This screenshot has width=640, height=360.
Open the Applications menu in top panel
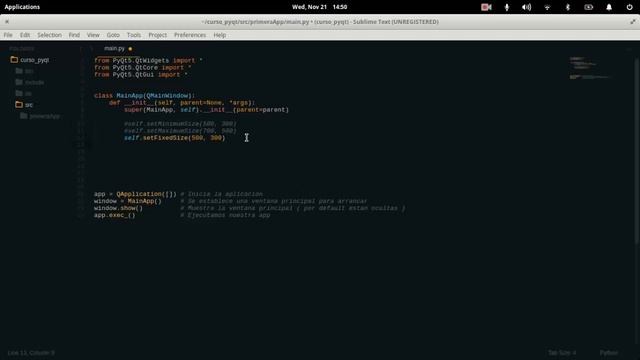(x=22, y=7)
